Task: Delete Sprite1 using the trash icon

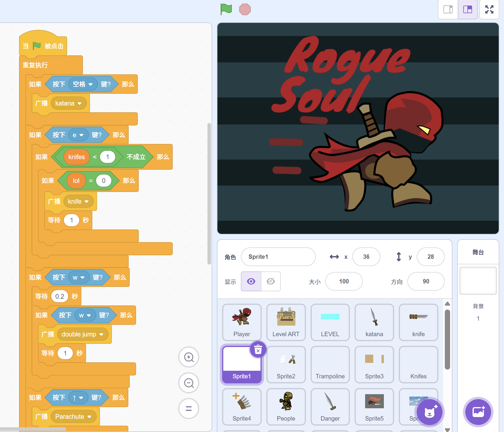Action: click(x=258, y=350)
